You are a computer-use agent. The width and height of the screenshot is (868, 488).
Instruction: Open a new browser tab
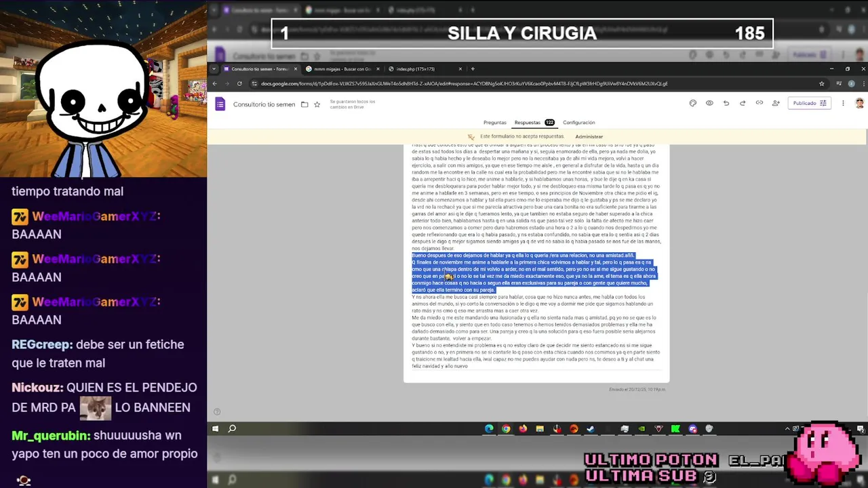pyautogui.click(x=473, y=68)
